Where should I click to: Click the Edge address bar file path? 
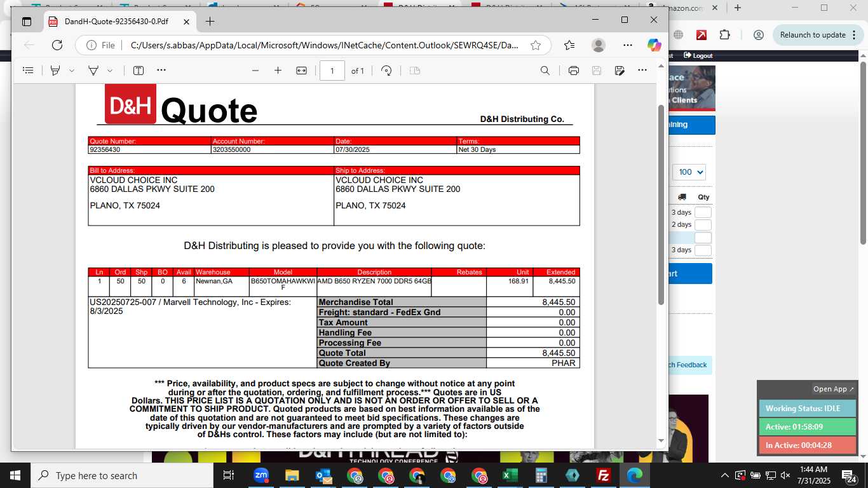325,45
